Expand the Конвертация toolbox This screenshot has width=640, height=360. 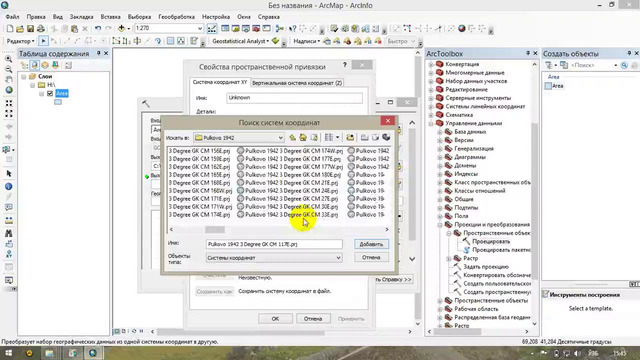431,64
